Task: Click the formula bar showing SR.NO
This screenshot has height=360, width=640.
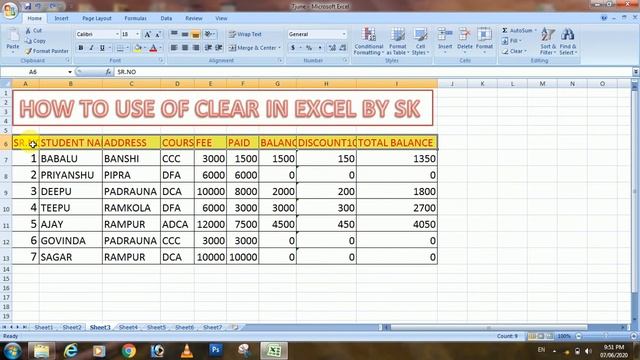Action: (x=373, y=72)
